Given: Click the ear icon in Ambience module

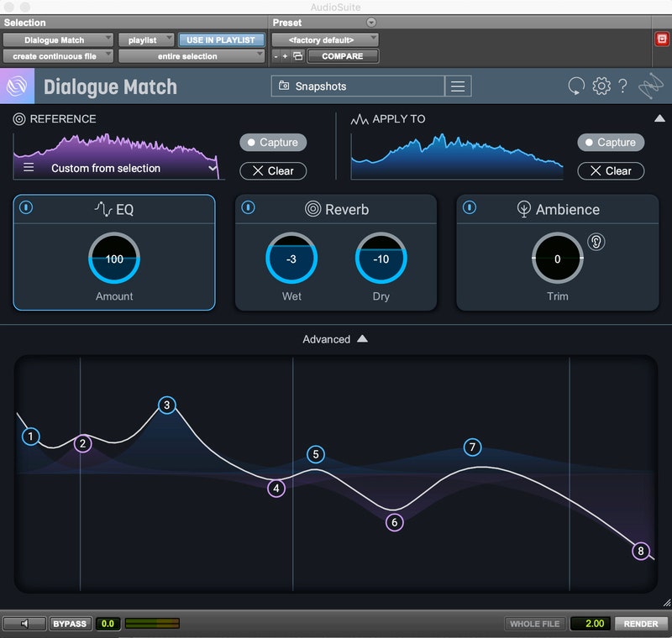Looking at the screenshot, I should [596, 242].
